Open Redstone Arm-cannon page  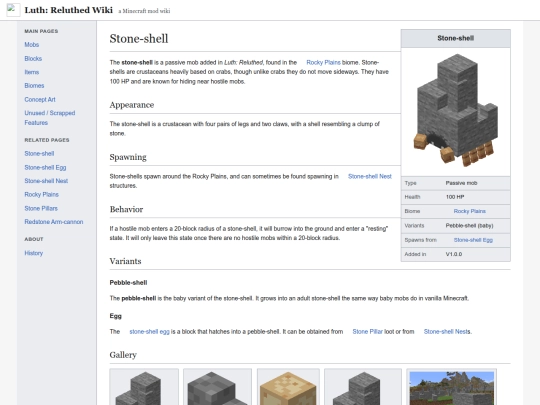[54, 222]
